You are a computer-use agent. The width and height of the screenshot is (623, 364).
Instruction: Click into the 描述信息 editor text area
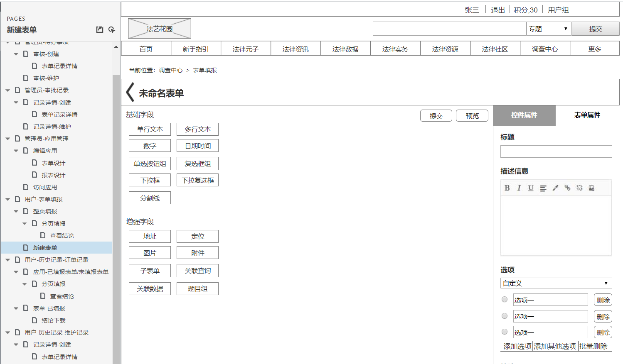[556, 225]
